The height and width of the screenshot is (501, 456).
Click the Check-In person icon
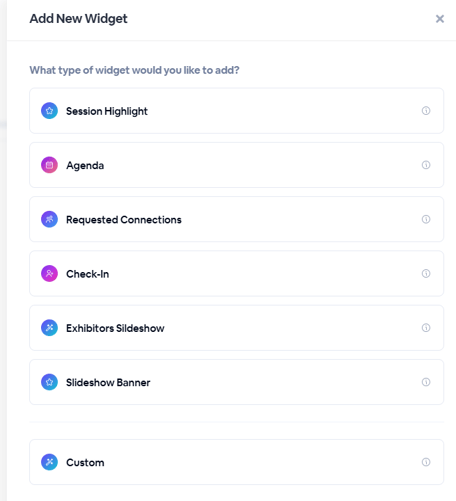point(49,274)
